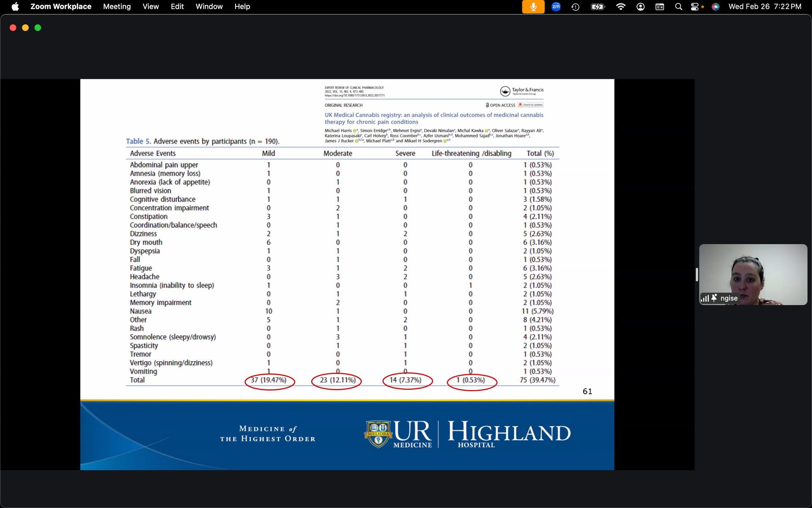This screenshot has height=508, width=812.
Task: Click the user account icon in menu bar
Action: point(640,7)
